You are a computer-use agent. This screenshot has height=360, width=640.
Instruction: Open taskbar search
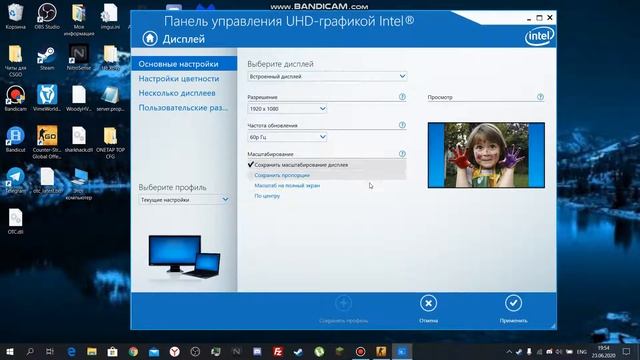coord(30,351)
